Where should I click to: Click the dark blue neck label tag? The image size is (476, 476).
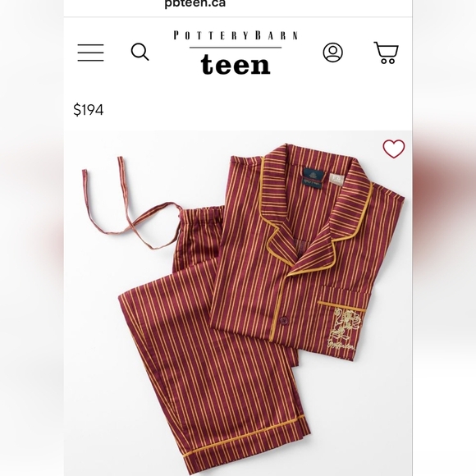312,177
